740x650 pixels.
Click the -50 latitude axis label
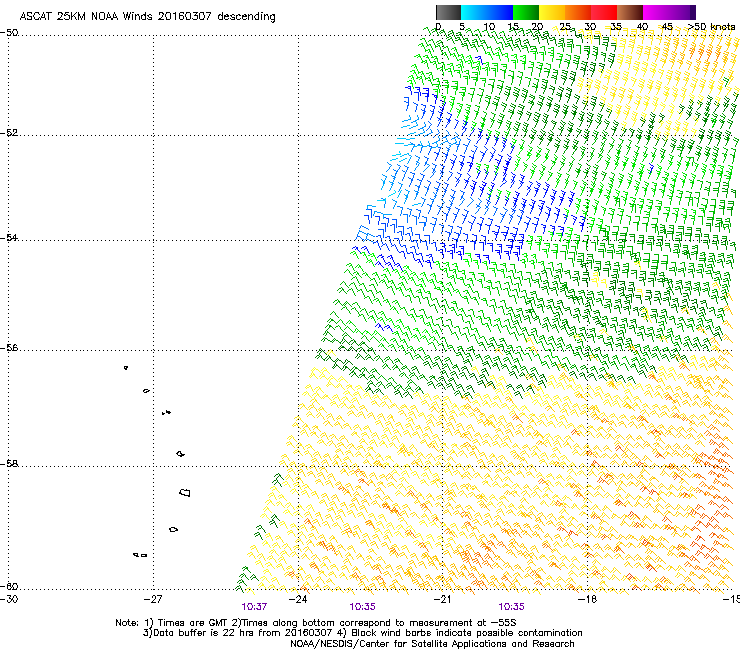[x=9, y=33]
